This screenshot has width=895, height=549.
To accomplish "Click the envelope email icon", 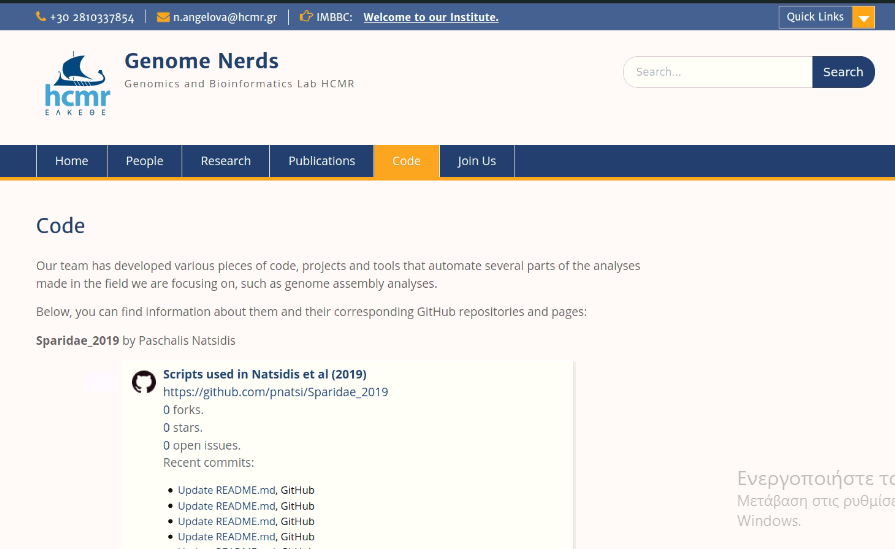I will coord(163,17).
